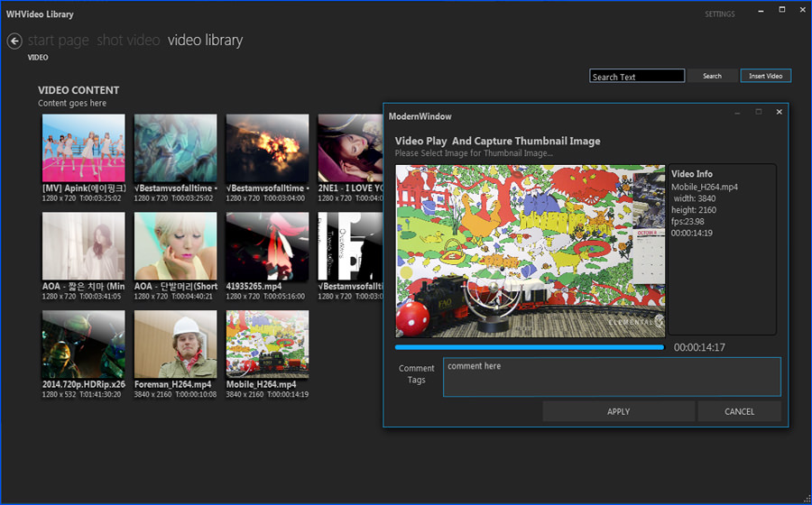Open SETTINGS in the title bar

click(719, 14)
